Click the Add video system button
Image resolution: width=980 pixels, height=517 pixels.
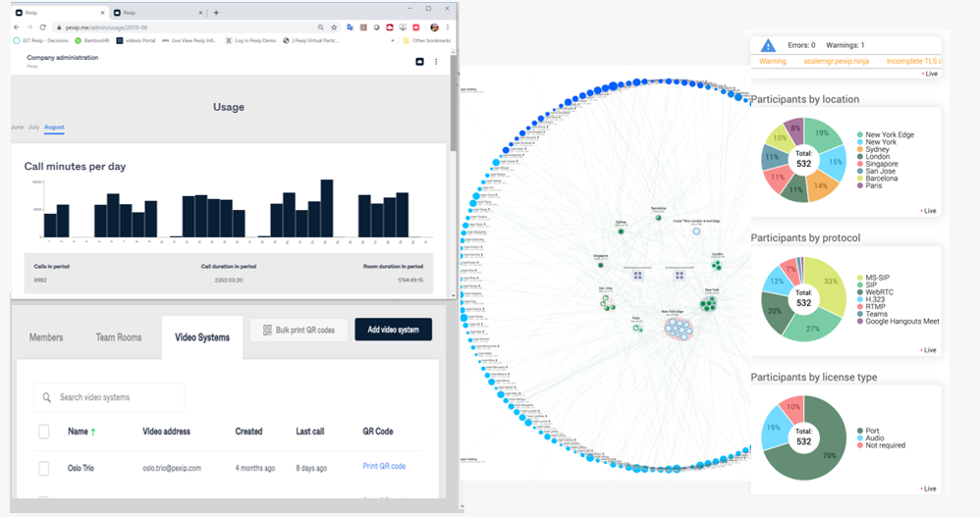[x=393, y=330]
